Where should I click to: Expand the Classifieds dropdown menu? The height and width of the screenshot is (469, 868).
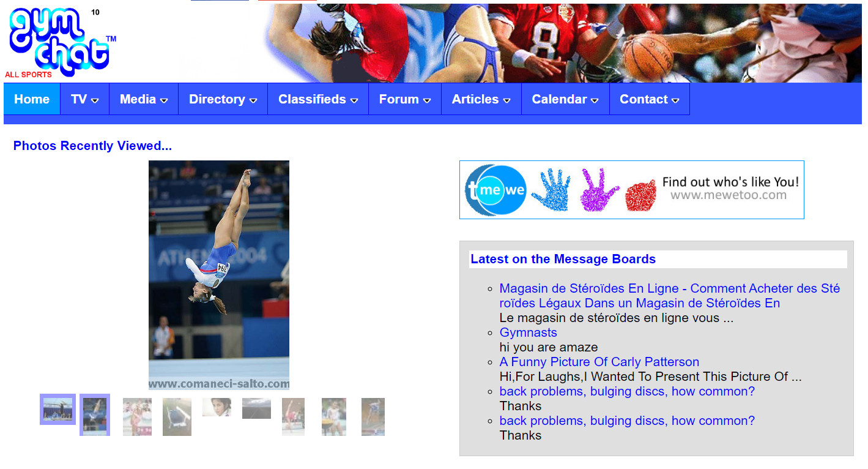click(x=318, y=99)
